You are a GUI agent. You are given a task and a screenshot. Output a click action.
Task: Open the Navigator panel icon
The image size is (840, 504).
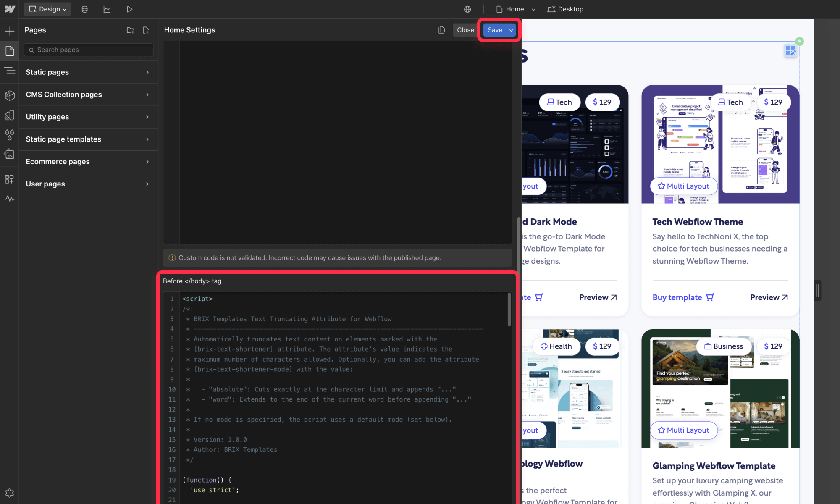[x=10, y=71]
